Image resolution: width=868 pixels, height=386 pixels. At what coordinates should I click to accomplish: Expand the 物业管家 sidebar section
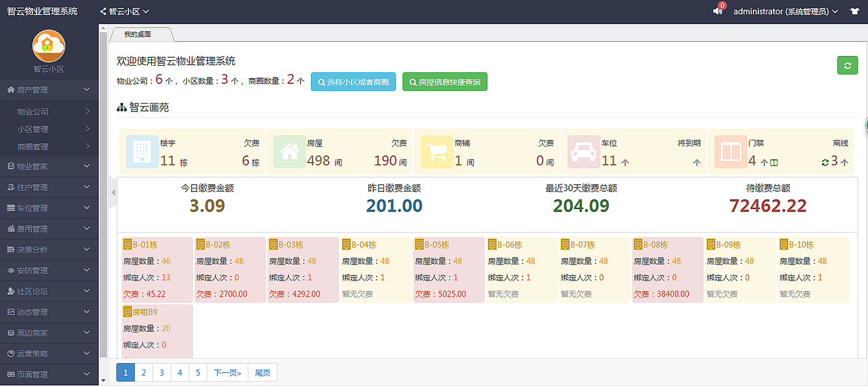pyautogui.click(x=49, y=166)
